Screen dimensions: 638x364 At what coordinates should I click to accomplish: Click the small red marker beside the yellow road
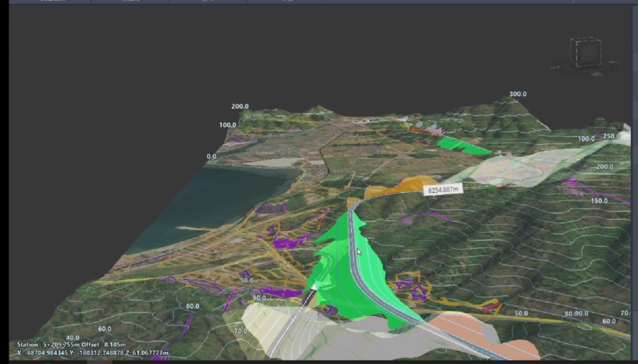pos(491,307)
